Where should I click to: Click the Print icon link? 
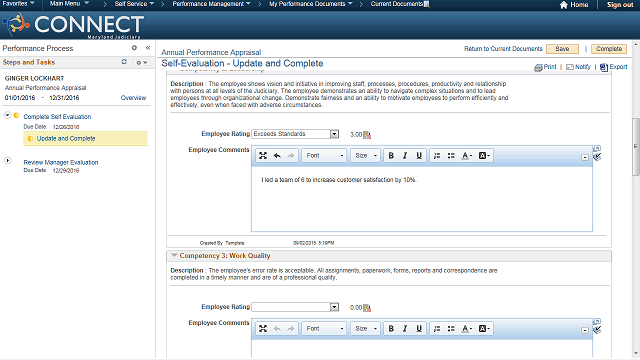click(x=545, y=67)
